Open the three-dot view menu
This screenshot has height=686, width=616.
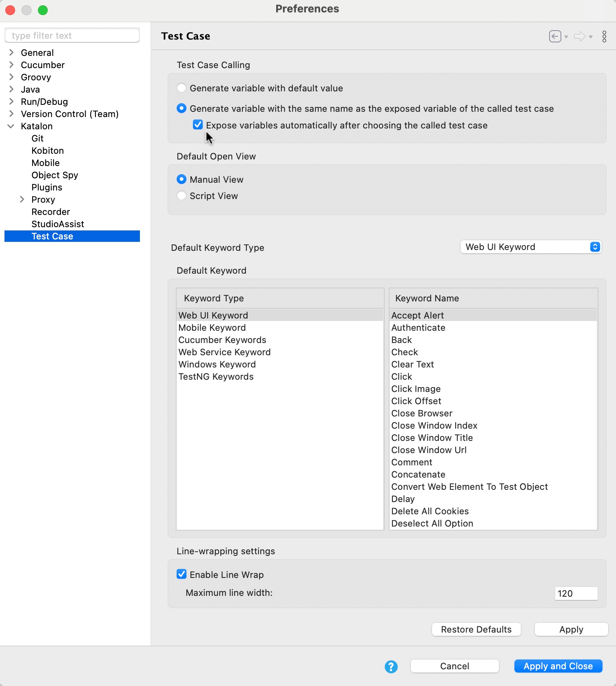[604, 36]
